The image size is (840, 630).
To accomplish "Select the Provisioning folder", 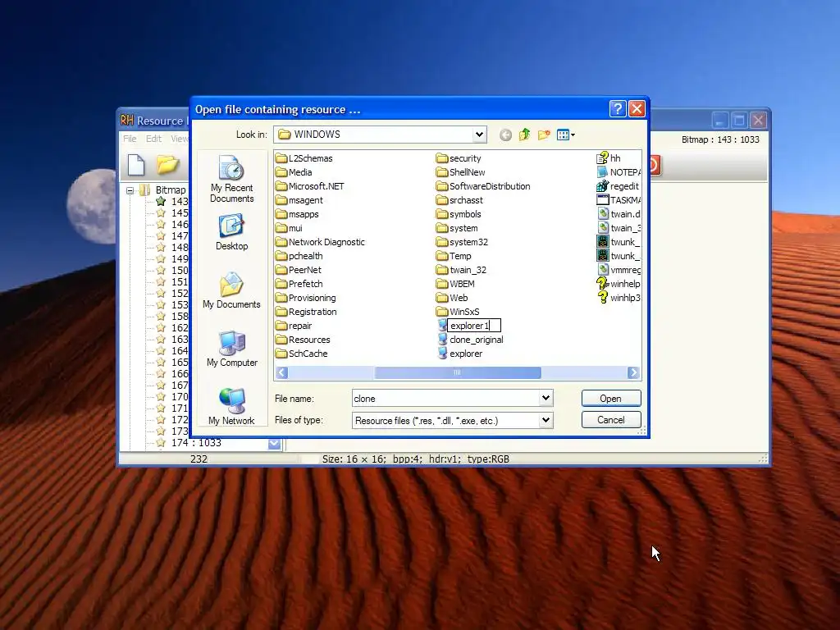I will (306, 297).
